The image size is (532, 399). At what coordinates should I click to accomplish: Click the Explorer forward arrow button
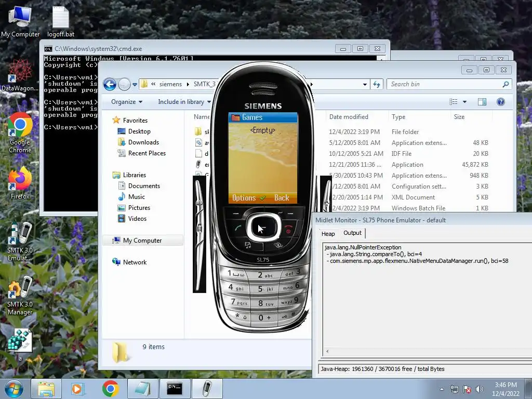point(124,84)
